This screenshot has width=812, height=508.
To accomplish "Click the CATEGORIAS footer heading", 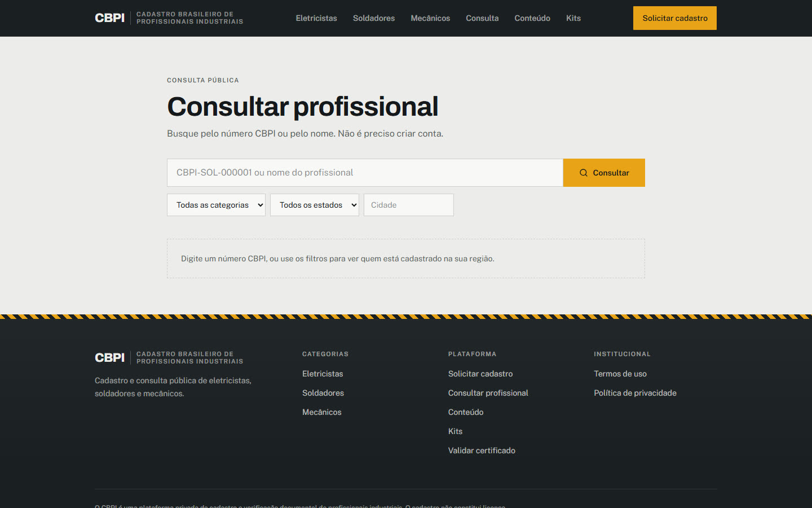I will pos(325,354).
